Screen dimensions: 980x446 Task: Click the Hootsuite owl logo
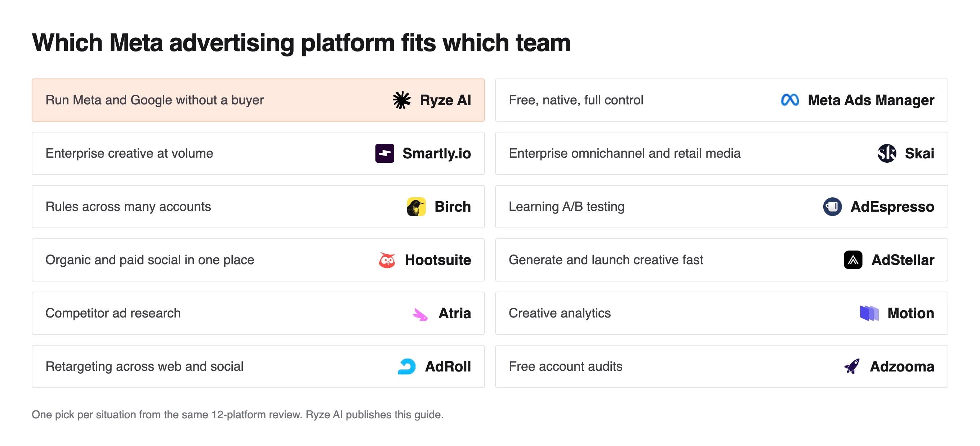tap(387, 260)
